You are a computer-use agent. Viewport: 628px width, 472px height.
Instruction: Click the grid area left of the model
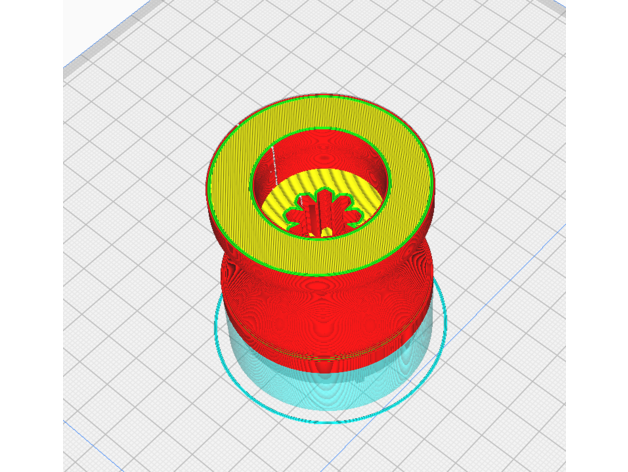coord(130,250)
